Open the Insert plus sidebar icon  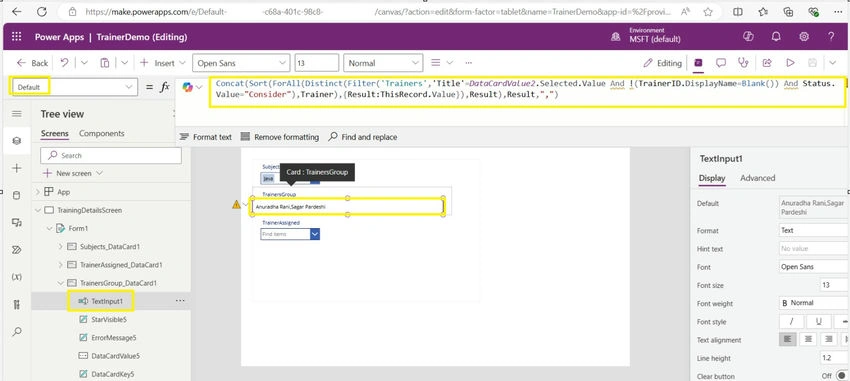16,169
